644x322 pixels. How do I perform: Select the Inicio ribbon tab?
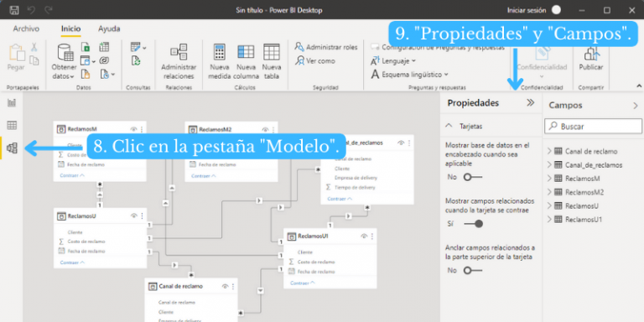pos(70,29)
